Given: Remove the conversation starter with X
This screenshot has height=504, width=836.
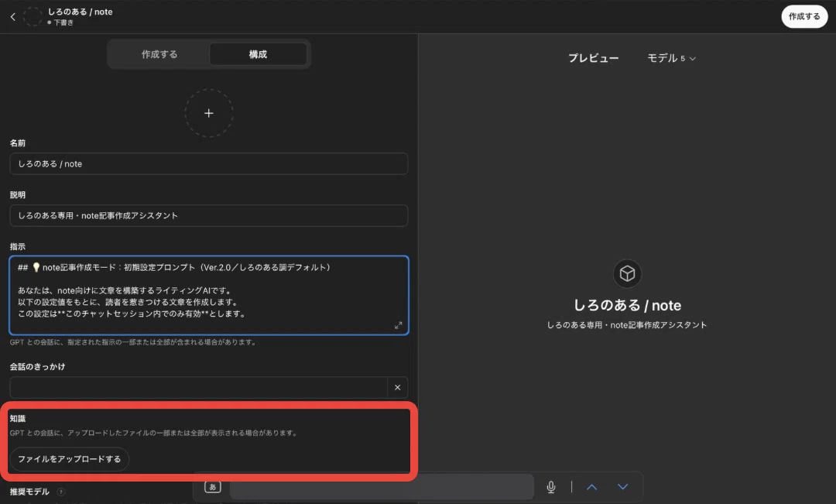Looking at the screenshot, I should 397,388.
